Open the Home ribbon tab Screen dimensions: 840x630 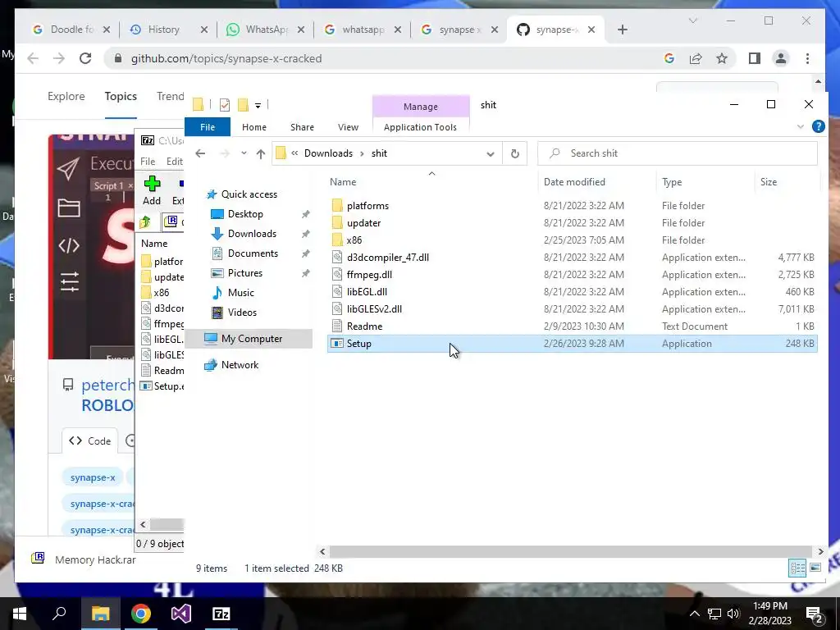[x=254, y=127]
